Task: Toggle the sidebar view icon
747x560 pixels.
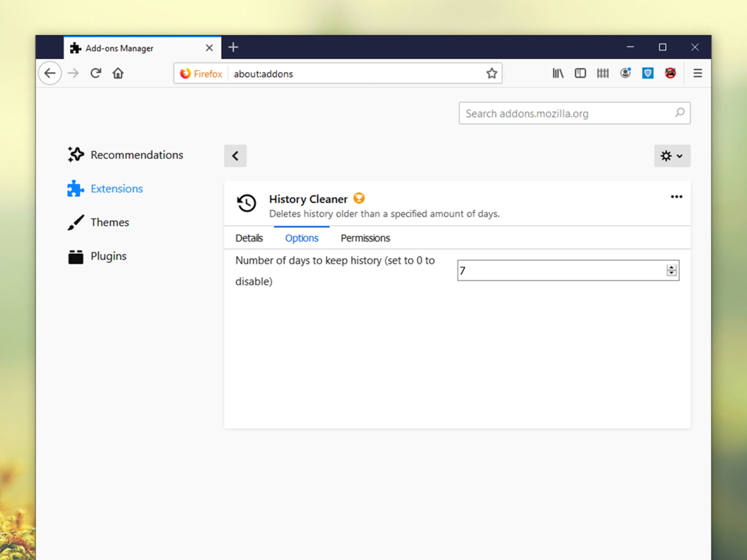Action: coord(580,74)
